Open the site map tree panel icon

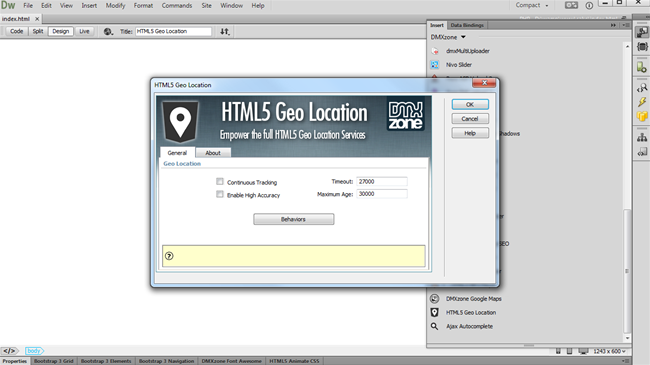pos(642,137)
